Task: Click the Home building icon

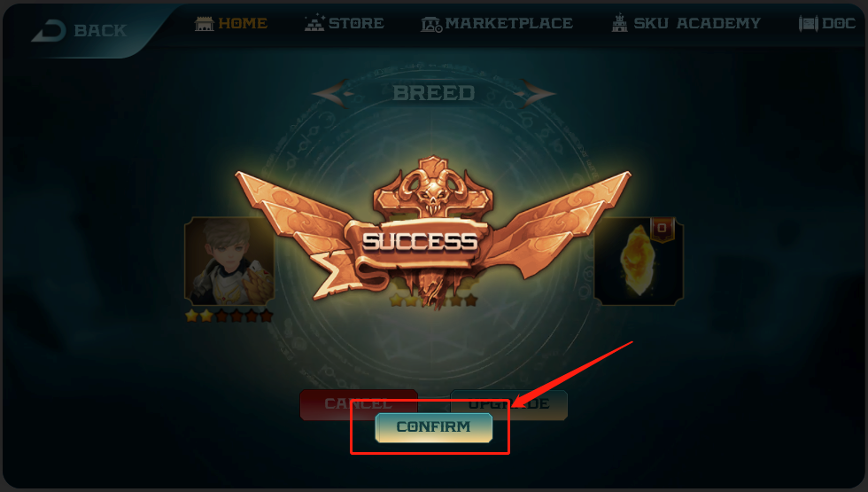Action: (x=205, y=24)
